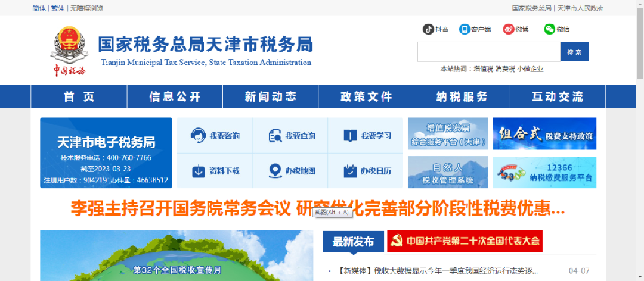Open 无障碍浏览 accessibility mode

(x=86, y=8)
